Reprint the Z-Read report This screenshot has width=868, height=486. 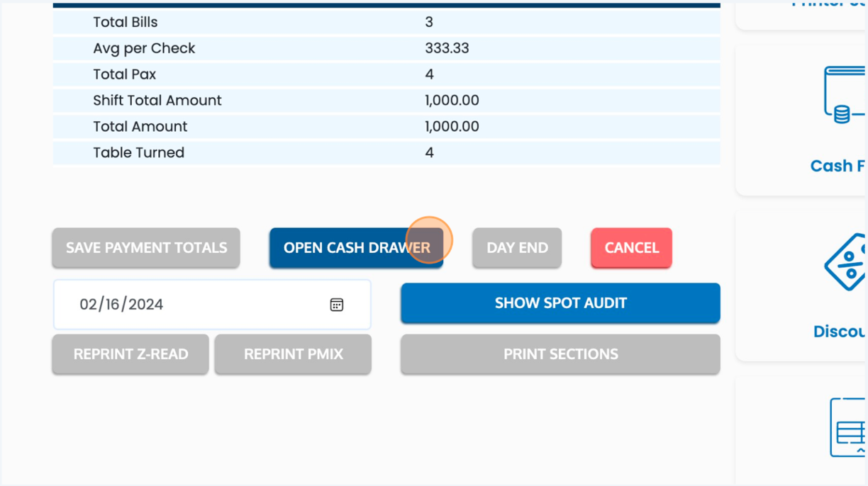click(130, 354)
